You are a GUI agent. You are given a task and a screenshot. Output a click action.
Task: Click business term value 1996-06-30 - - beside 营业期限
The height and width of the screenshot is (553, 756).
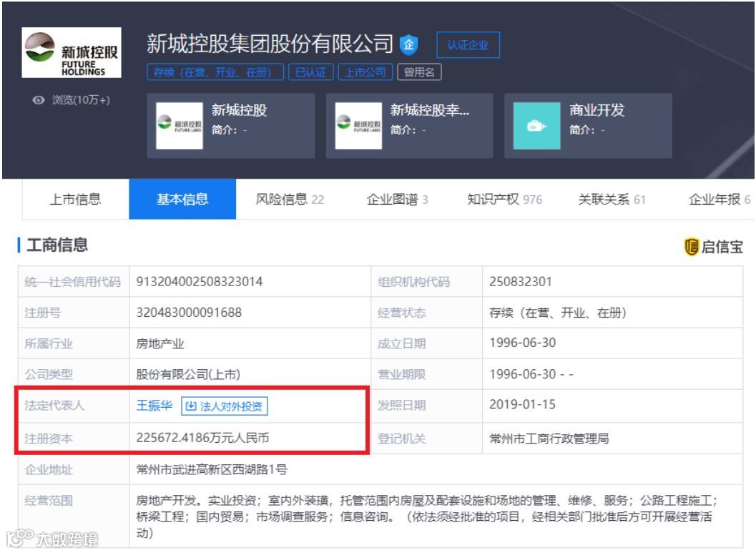(x=531, y=374)
